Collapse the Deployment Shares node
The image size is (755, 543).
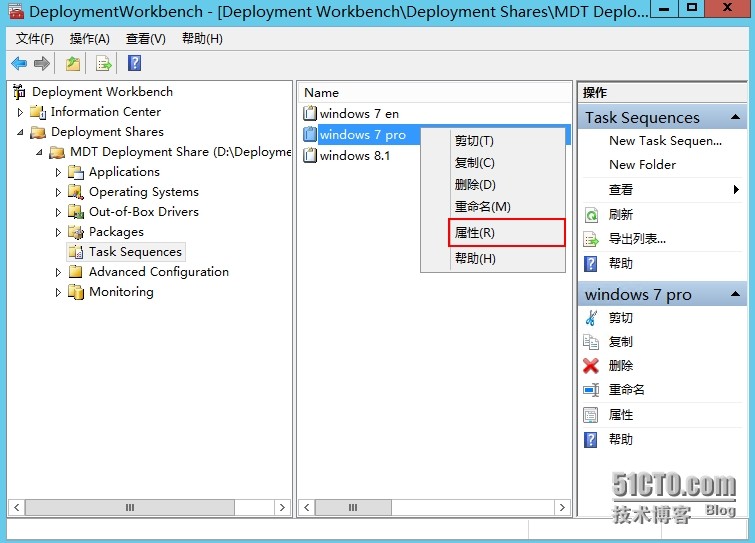(20, 132)
